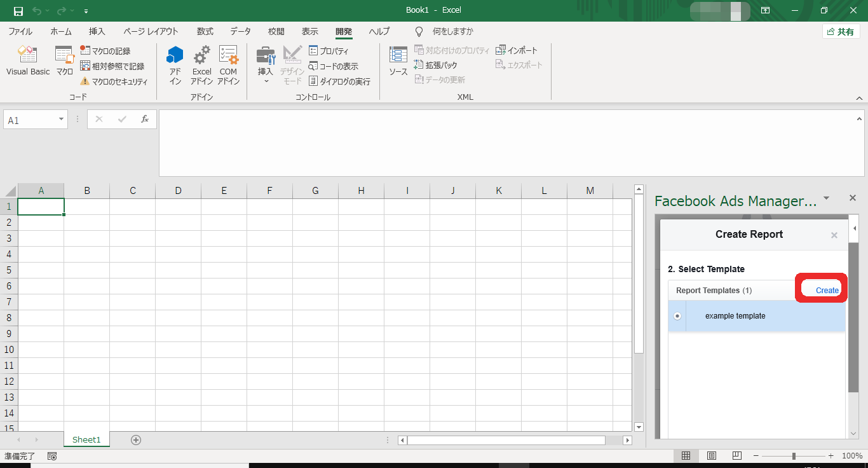
Task: Click the insert function fx icon
Action: click(144, 120)
